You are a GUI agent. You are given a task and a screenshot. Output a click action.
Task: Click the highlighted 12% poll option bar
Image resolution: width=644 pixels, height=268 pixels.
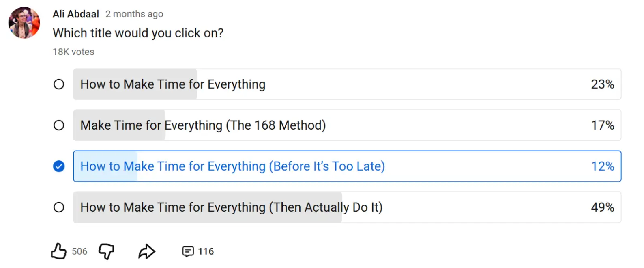tap(466, 166)
